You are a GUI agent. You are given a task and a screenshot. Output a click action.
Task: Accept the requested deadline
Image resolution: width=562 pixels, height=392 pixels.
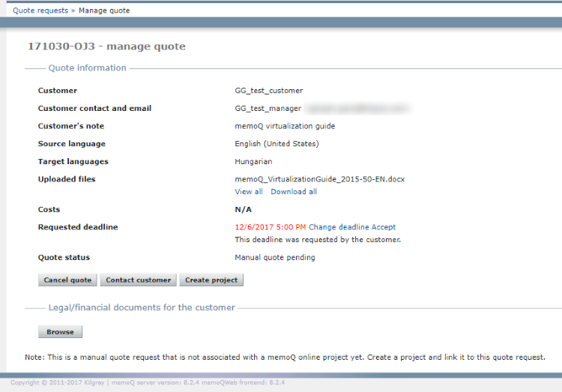(384, 227)
